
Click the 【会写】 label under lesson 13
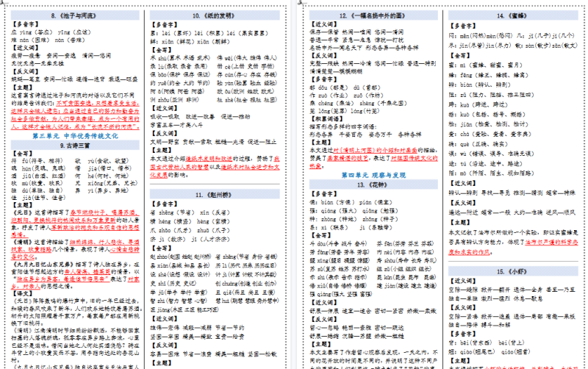pyautogui.click(x=320, y=235)
